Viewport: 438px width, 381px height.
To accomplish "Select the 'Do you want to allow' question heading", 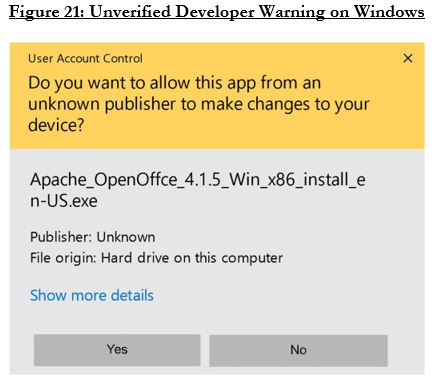I will (x=199, y=104).
